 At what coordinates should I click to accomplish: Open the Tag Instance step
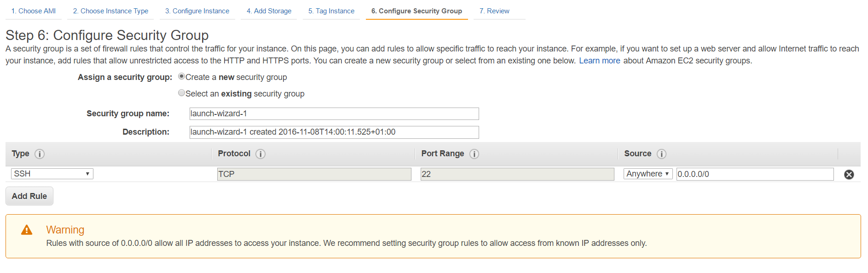pos(331,11)
